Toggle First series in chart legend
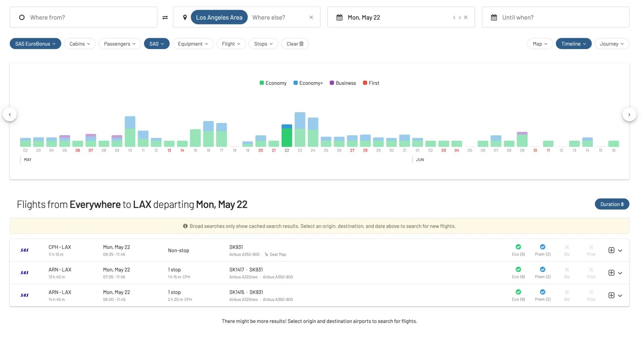This screenshot has width=644, height=350. [x=371, y=83]
